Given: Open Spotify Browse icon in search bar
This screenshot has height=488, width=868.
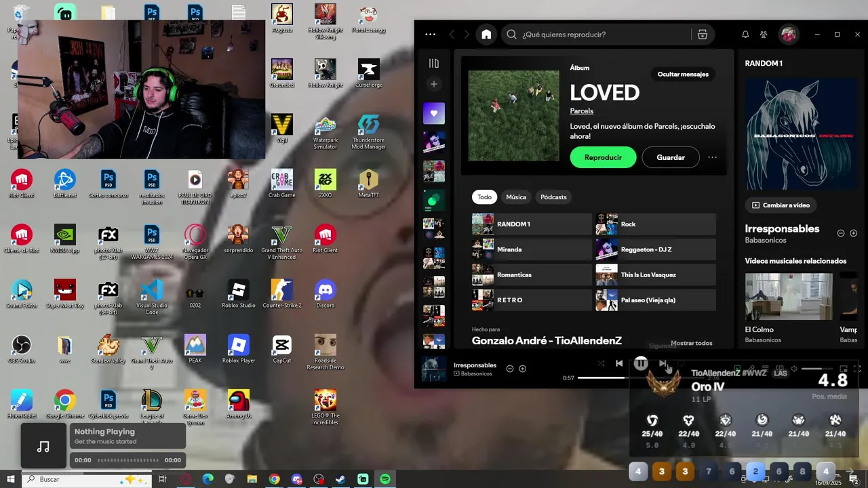Looking at the screenshot, I should (x=703, y=35).
